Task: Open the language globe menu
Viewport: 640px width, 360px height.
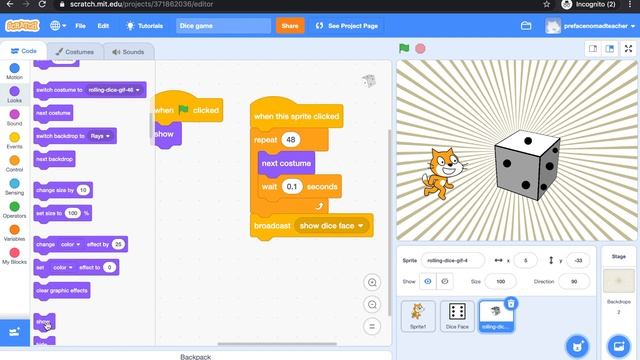Action: coord(58,26)
